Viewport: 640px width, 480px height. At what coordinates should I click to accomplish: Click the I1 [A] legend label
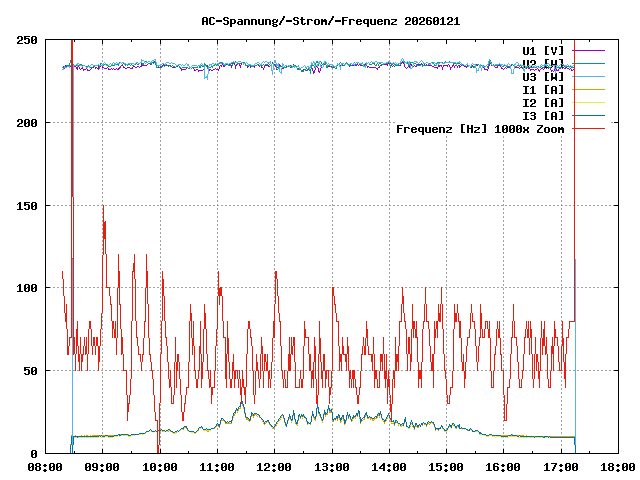pos(543,89)
